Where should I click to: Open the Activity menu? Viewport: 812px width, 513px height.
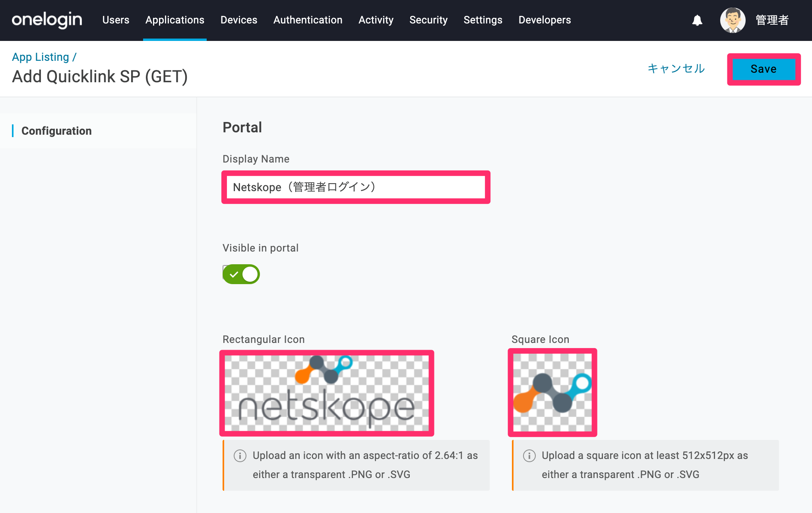pyautogui.click(x=376, y=20)
